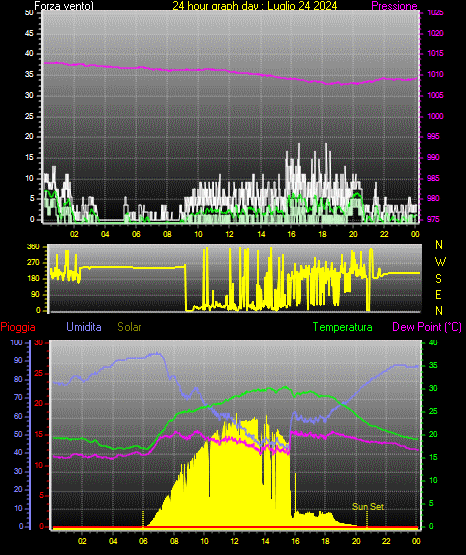Click the green '40' temperature axis value
This screenshot has height=555, width=466.
click(433, 342)
